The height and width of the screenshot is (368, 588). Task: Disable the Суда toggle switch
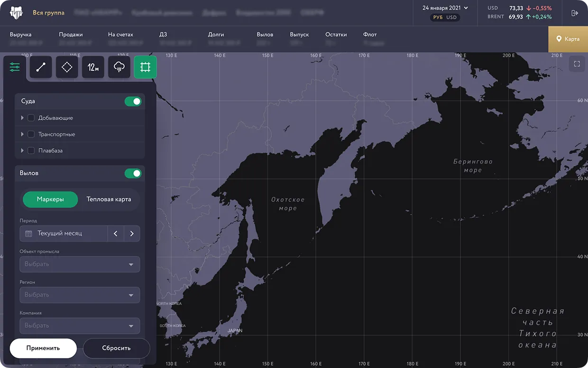tap(133, 102)
